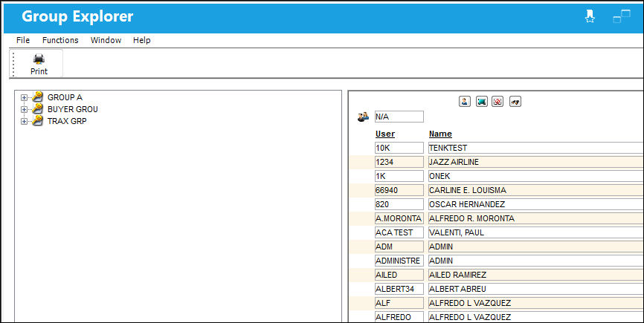
Task: Click name cell VALENTI, PAUL
Action: pyautogui.click(x=535, y=232)
